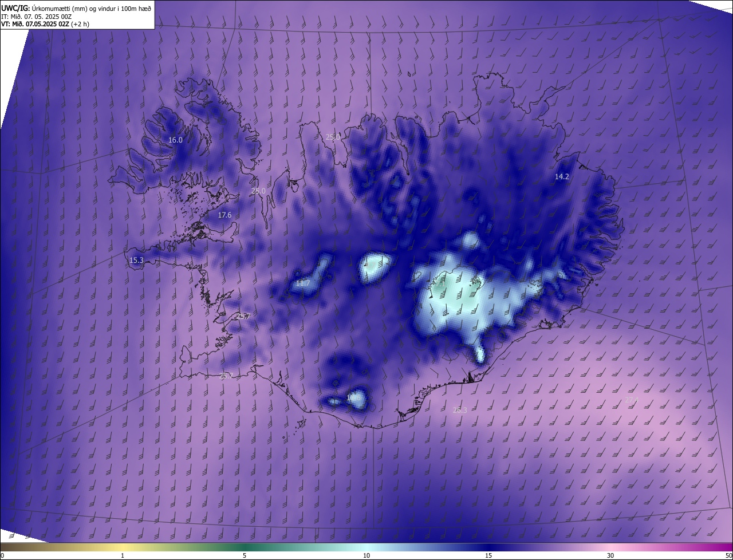Click the 27.1 value label
Image resolution: width=733 pixels, height=560 pixels.
click(x=631, y=400)
